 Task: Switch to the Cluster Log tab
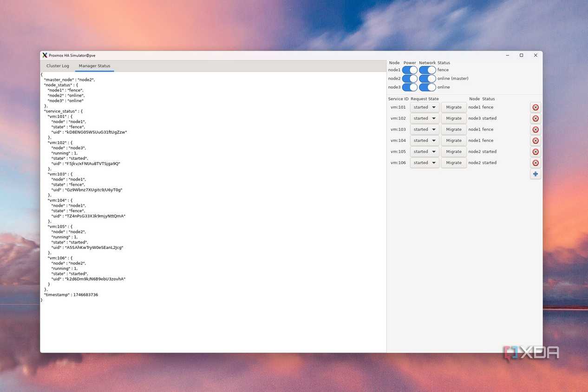tap(58, 66)
